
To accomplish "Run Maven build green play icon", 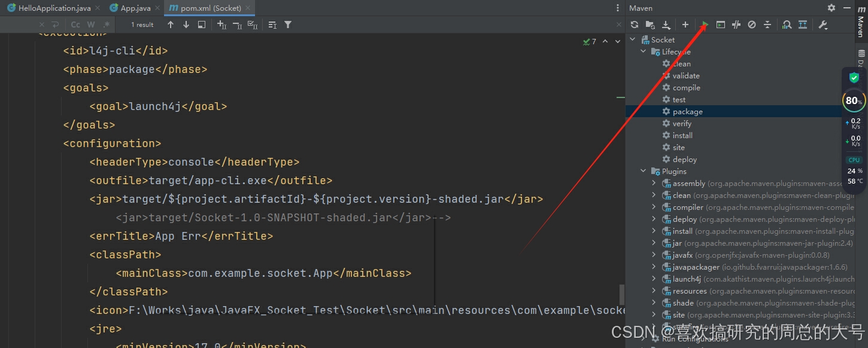I will (705, 25).
